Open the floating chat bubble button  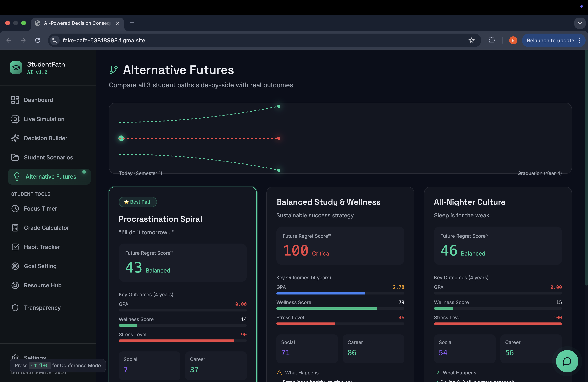click(x=567, y=361)
